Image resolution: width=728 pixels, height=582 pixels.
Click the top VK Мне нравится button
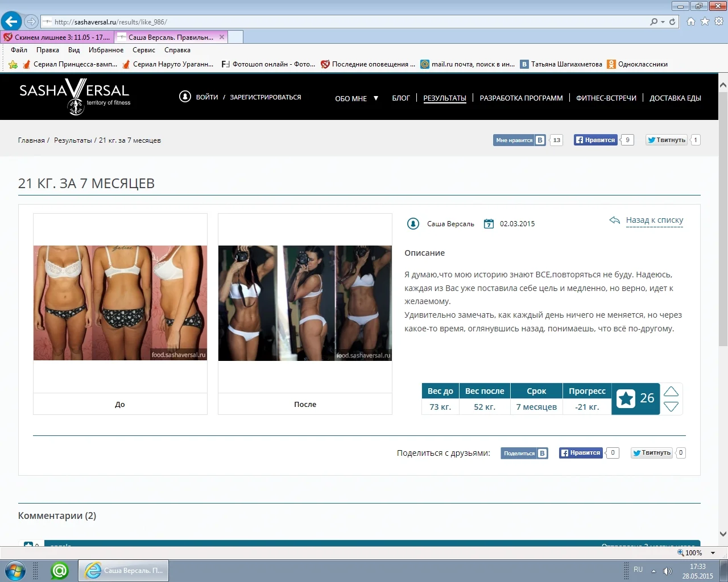(x=519, y=140)
